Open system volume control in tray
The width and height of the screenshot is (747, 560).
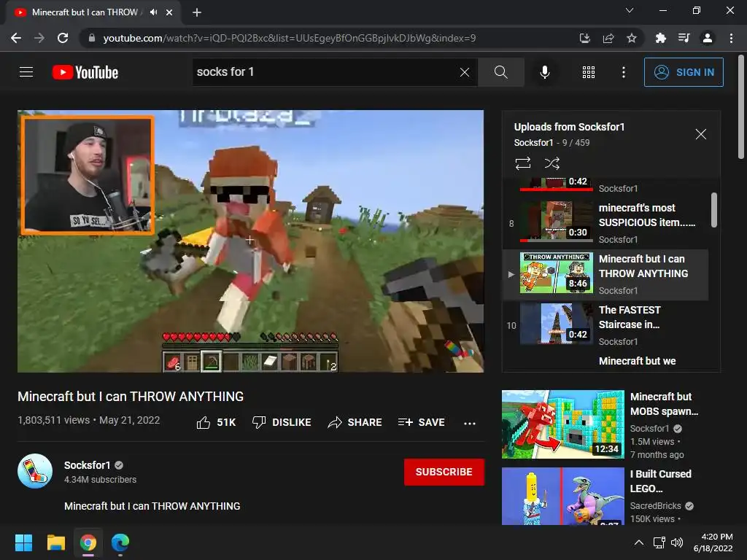pyautogui.click(x=676, y=542)
